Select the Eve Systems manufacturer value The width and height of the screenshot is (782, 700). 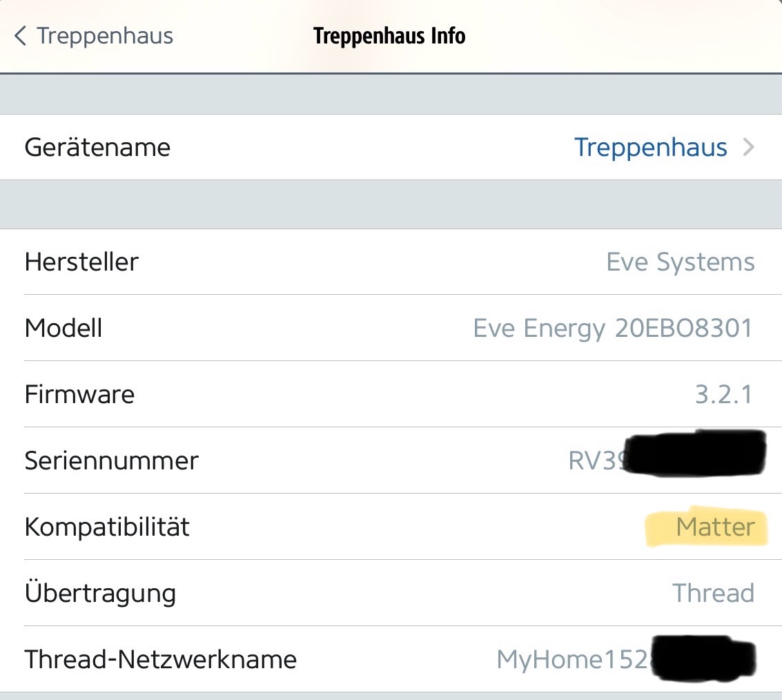click(680, 262)
